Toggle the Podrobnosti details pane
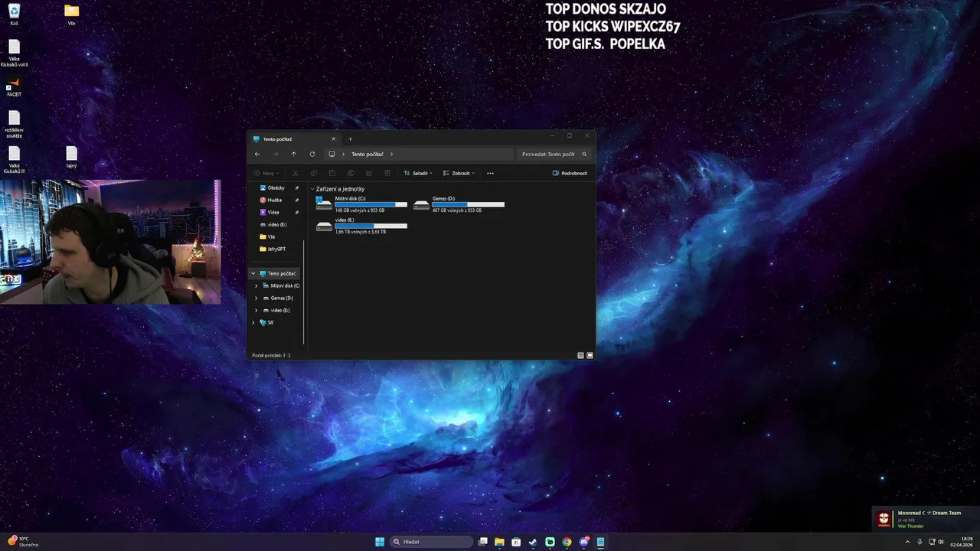980x551 pixels. (570, 173)
